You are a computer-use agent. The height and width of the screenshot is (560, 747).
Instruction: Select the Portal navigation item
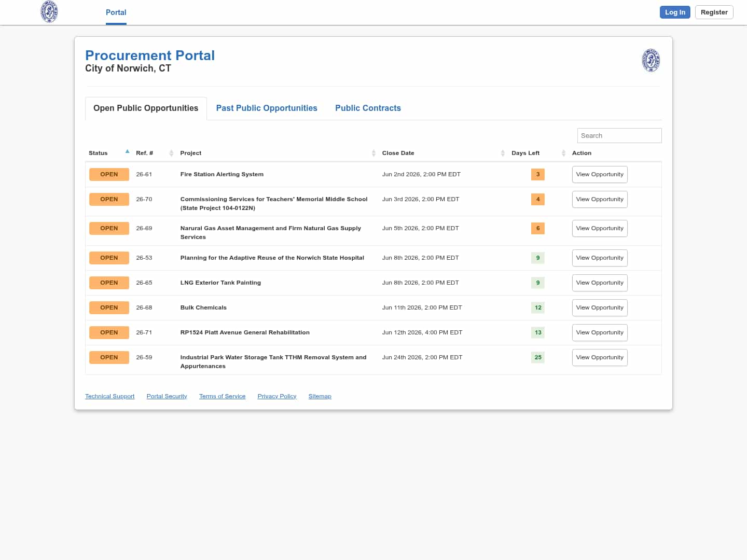click(x=116, y=12)
